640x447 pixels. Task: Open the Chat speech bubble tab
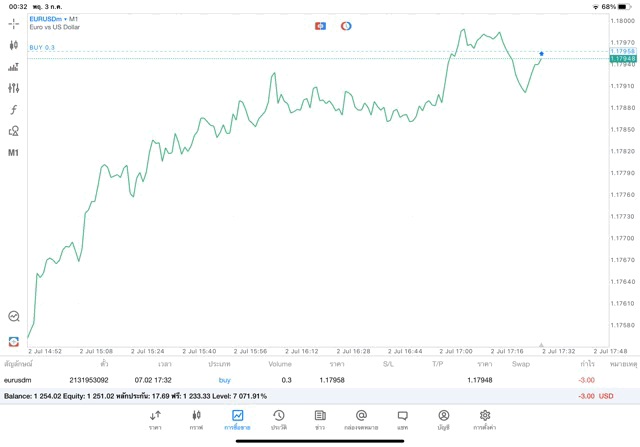(x=402, y=419)
